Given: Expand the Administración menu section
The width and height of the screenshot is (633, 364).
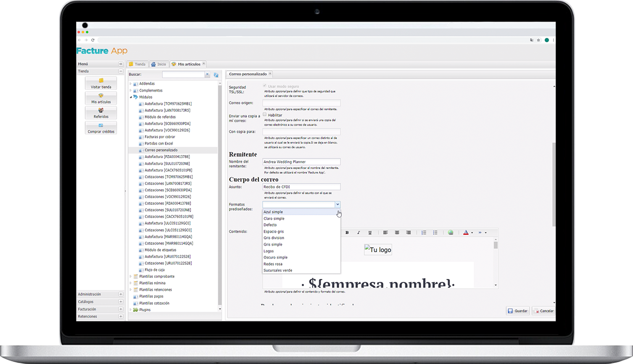Looking at the screenshot, I should 121,294.
